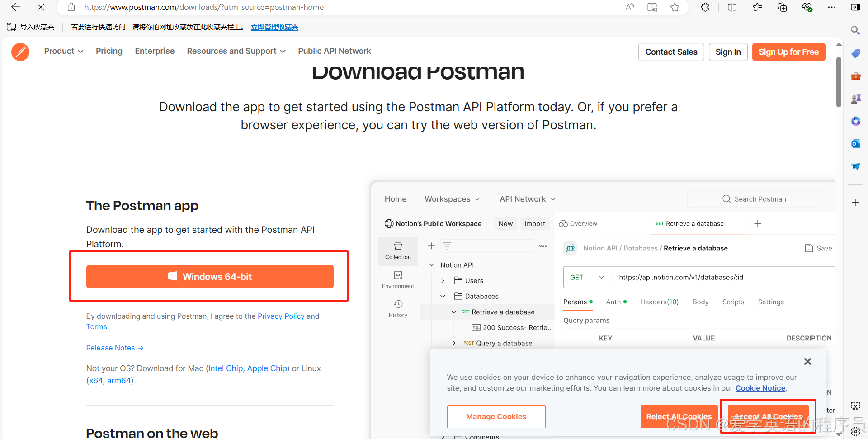Open the browser settings and more menu

click(x=832, y=7)
